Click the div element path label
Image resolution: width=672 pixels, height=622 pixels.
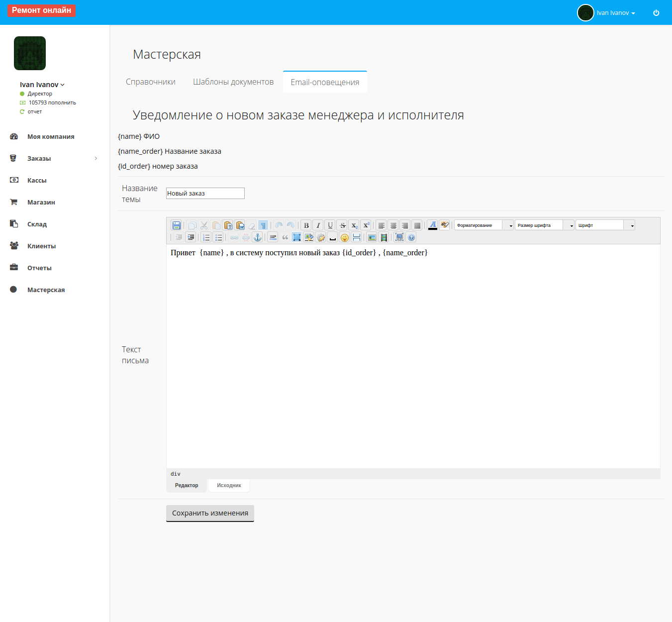[x=176, y=474]
